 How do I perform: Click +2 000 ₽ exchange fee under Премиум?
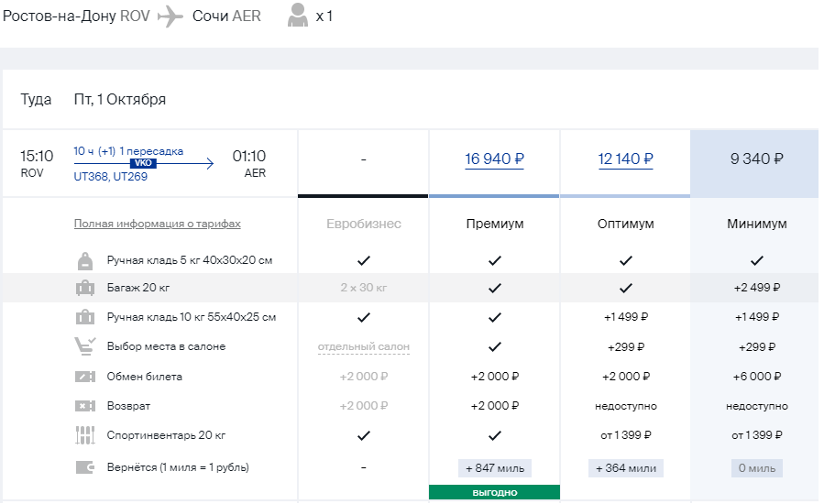[x=495, y=377]
